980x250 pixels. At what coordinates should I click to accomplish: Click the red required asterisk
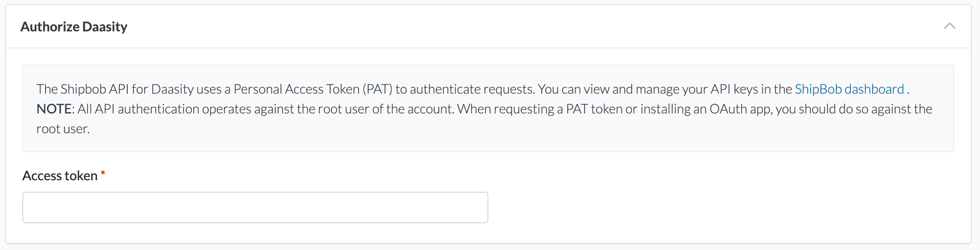(x=103, y=174)
